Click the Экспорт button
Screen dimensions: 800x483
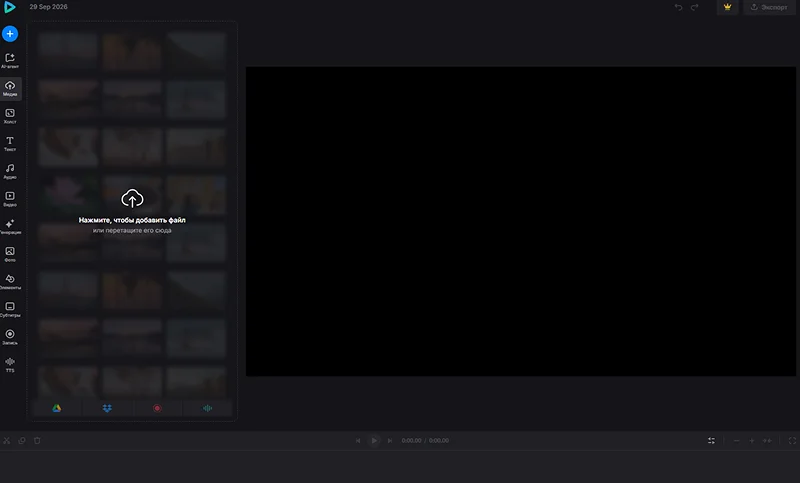coord(769,7)
